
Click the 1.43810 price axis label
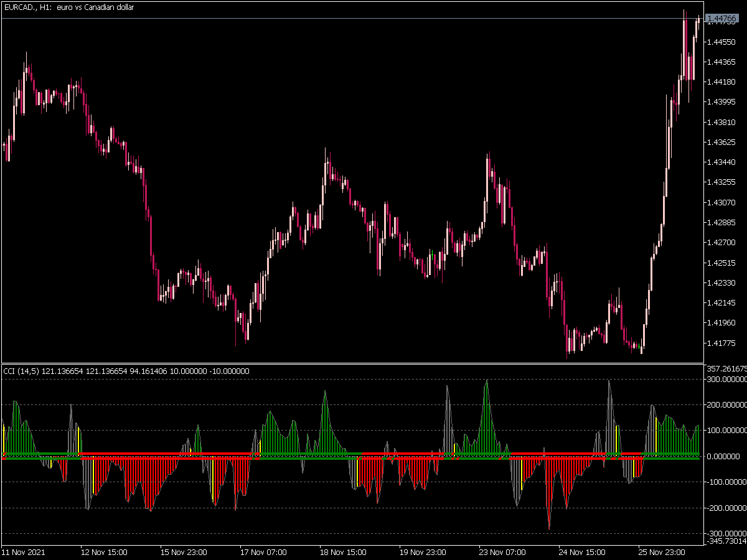[722, 122]
